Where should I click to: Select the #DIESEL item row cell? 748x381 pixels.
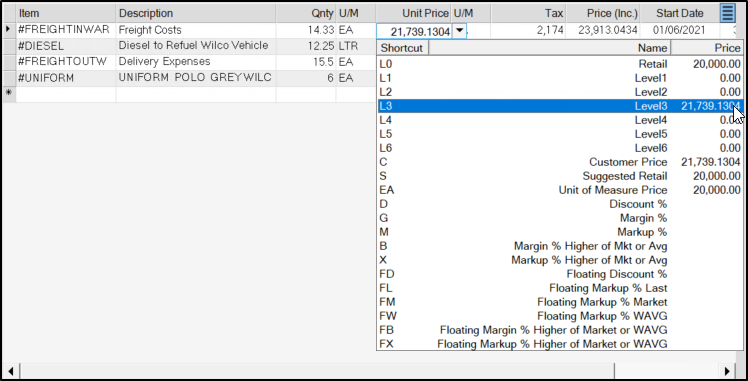click(66, 46)
